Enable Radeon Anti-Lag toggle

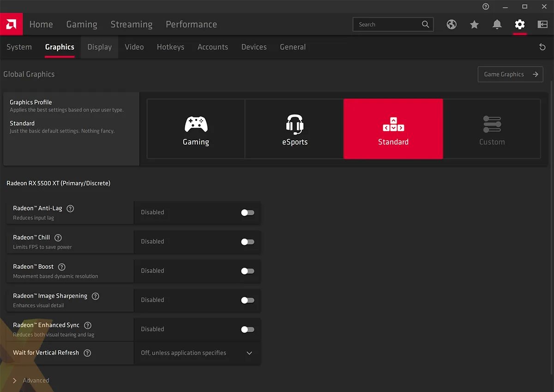247,213
